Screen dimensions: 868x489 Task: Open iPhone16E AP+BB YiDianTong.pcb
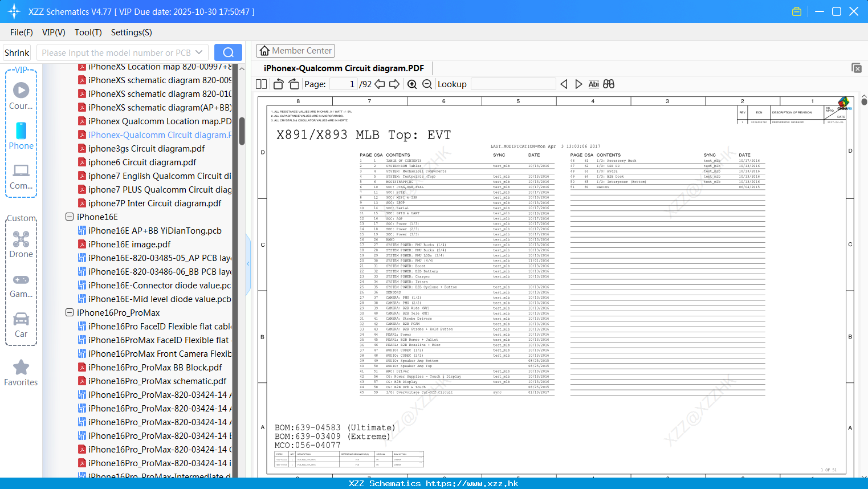pos(150,231)
